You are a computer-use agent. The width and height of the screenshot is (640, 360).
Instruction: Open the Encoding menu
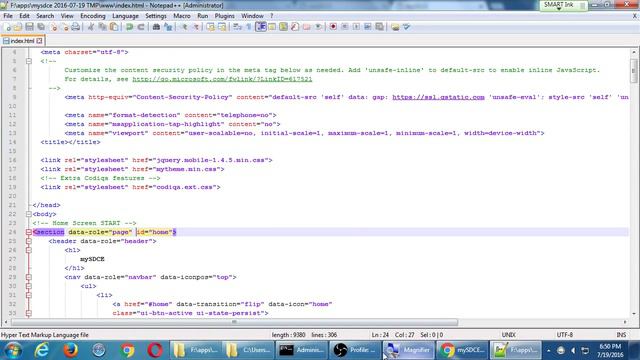(x=93, y=16)
